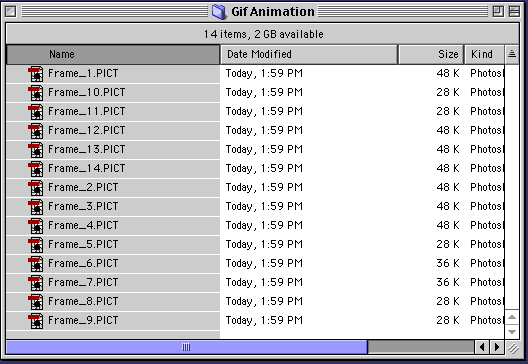Select the Frame_12.PICT file icon
Image resolution: width=528 pixels, height=364 pixels.
[x=36, y=131]
